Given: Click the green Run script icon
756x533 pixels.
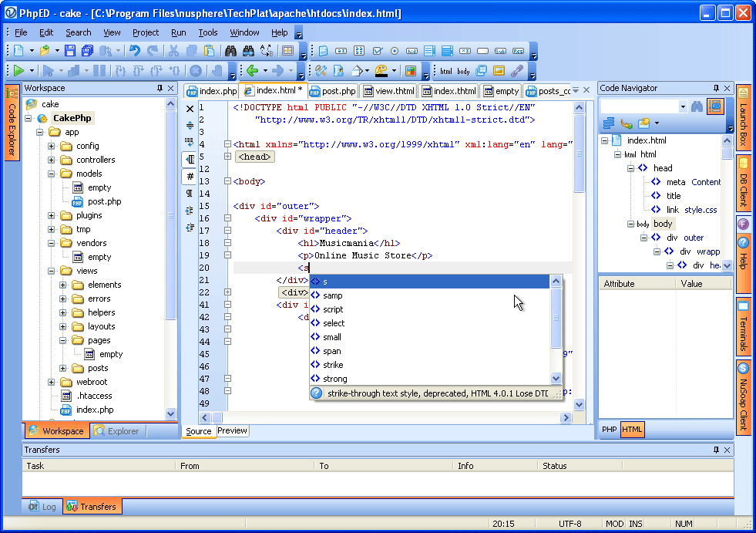Looking at the screenshot, I should tap(18, 71).
